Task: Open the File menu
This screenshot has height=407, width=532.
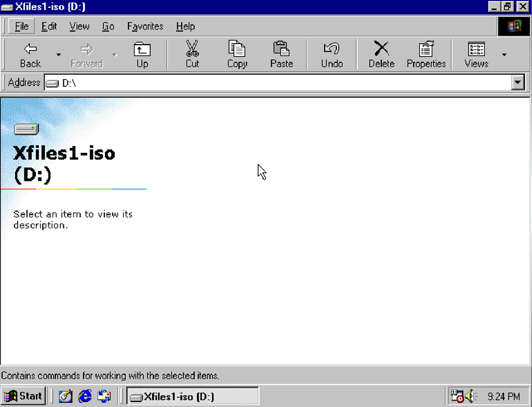Action: click(x=21, y=26)
